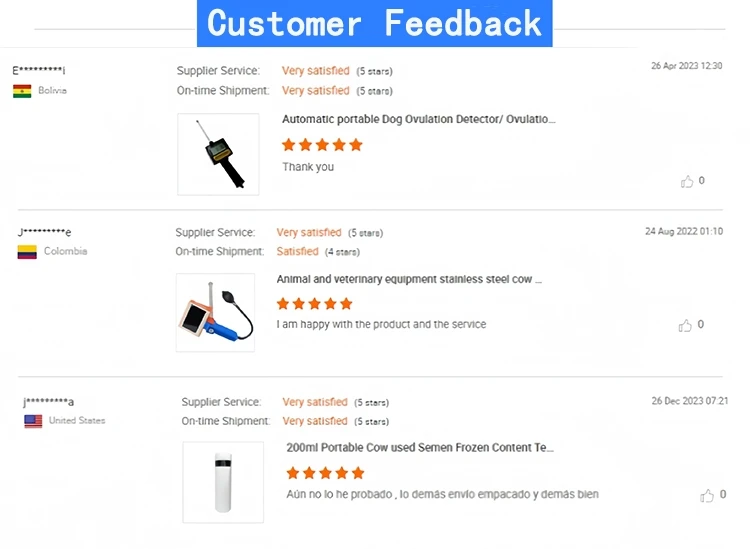The height and width of the screenshot is (549, 750).
Task: Click star rating under stainless steel cow product
Action: tap(314, 304)
